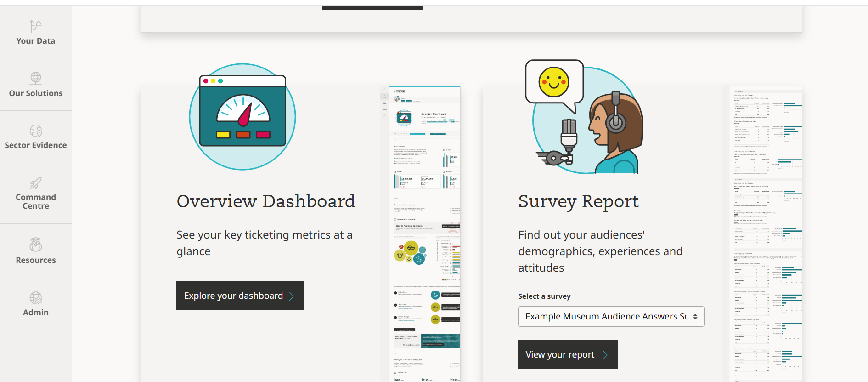Click Explore your dashboard button

click(x=240, y=296)
